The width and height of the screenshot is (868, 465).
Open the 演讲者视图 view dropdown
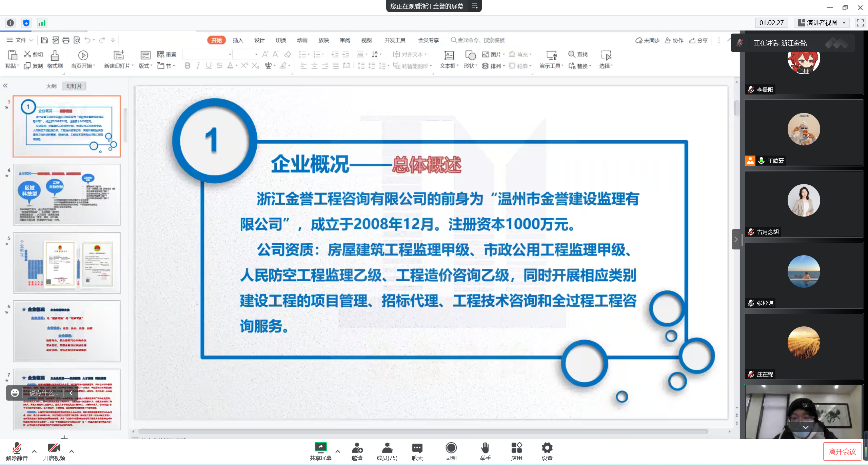[x=822, y=23]
